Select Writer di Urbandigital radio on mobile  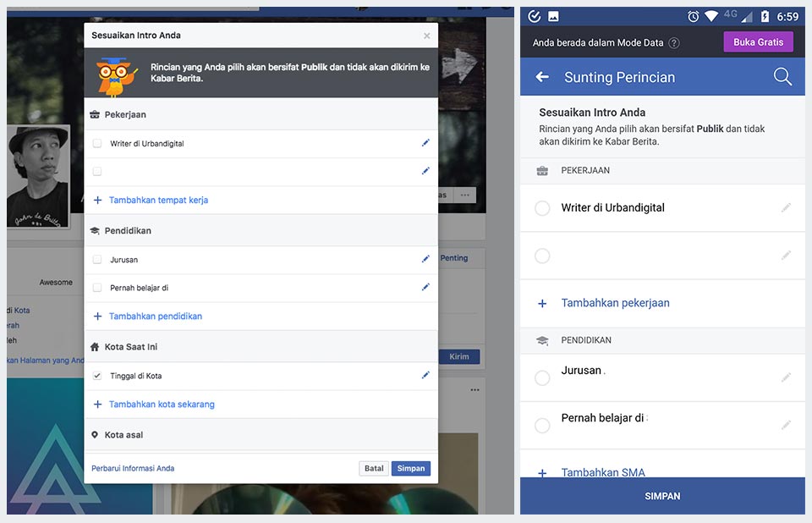tap(542, 208)
